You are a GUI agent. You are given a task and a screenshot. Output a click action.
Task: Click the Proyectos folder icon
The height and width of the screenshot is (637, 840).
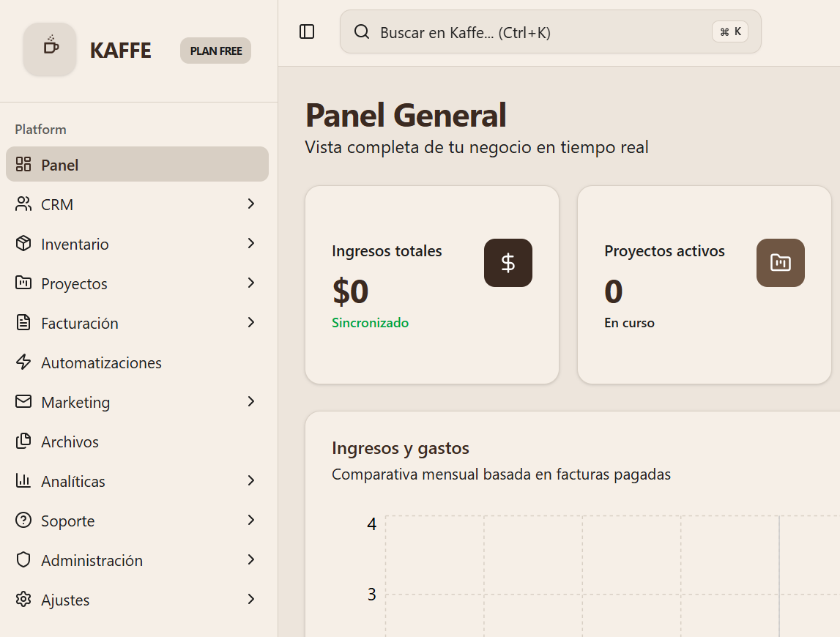click(23, 283)
